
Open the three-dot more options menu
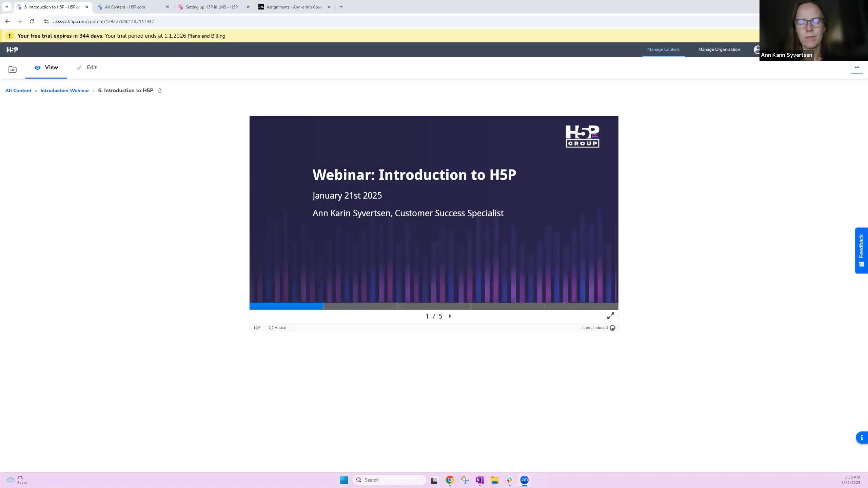pos(857,67)
